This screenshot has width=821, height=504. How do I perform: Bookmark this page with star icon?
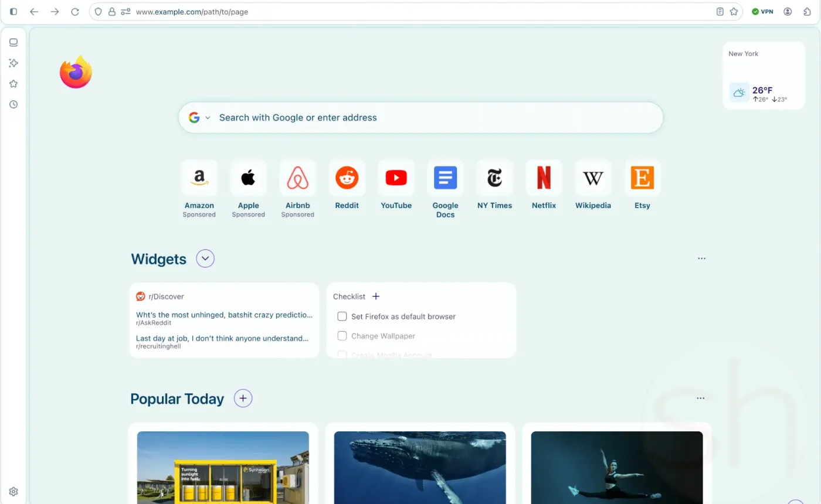pyautogui.click(x=734, y=12)
